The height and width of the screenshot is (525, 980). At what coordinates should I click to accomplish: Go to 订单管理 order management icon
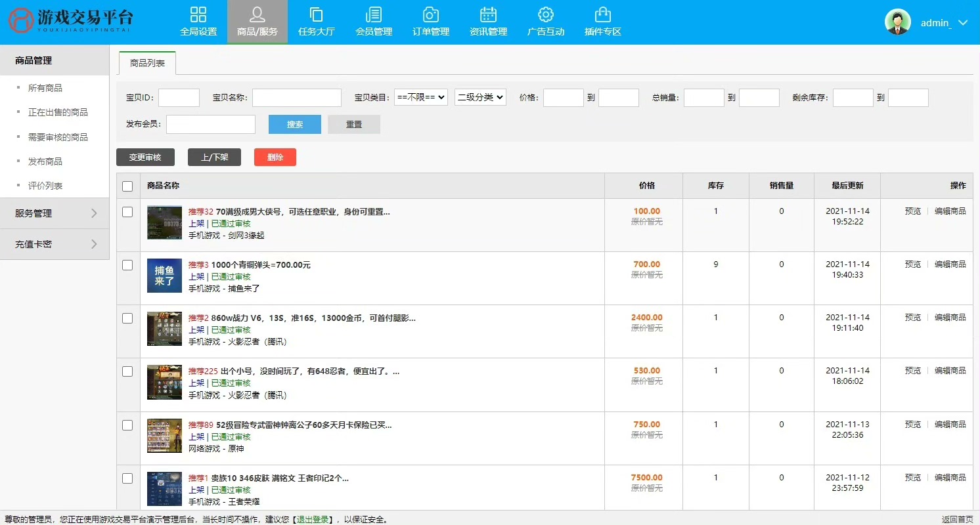coord(430,15)
